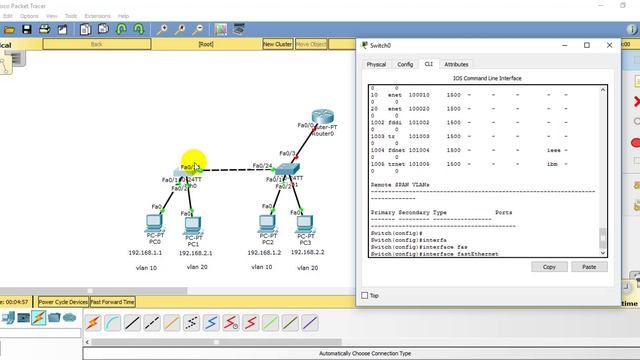Undo the last action with green arrow
The width and height of the screenshot is (640, 360).
coord(121,29)
